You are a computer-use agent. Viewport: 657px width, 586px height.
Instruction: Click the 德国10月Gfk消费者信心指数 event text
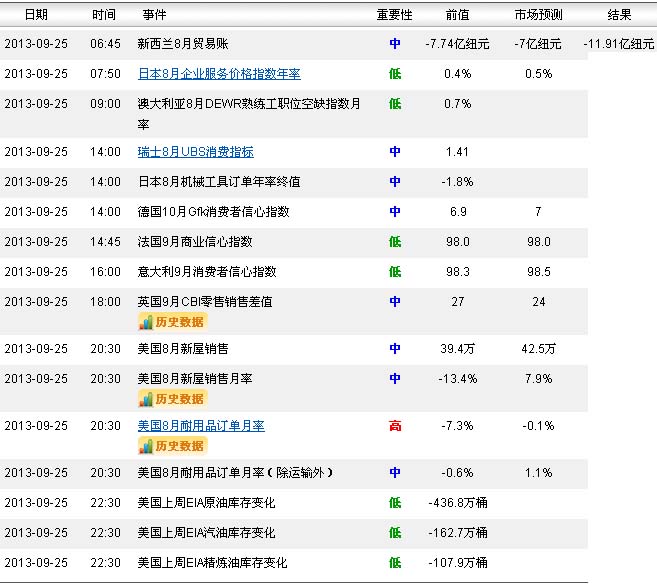coord(214,212)
